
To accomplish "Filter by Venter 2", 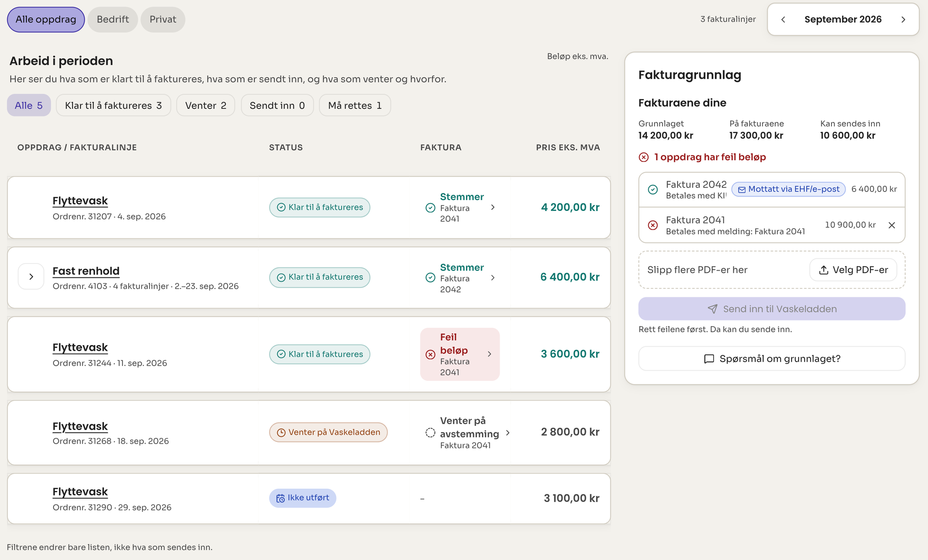I will point(206,105).
